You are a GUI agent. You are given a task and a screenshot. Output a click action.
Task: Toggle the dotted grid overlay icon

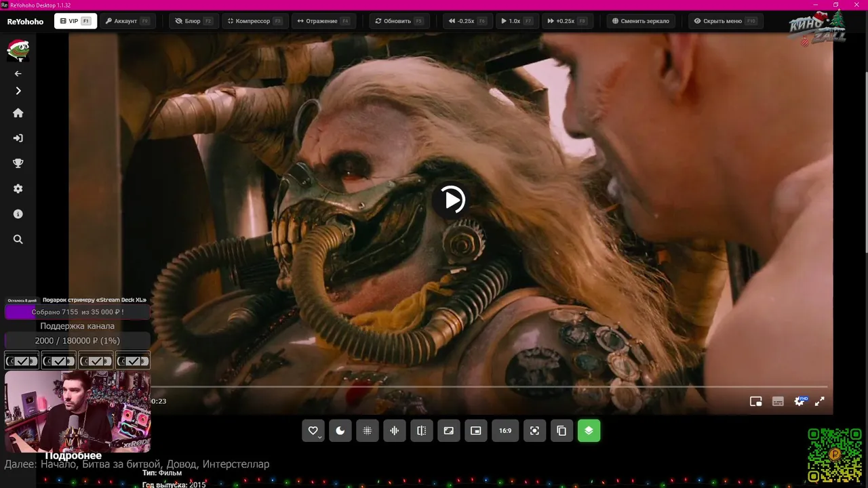click(368, 430)
